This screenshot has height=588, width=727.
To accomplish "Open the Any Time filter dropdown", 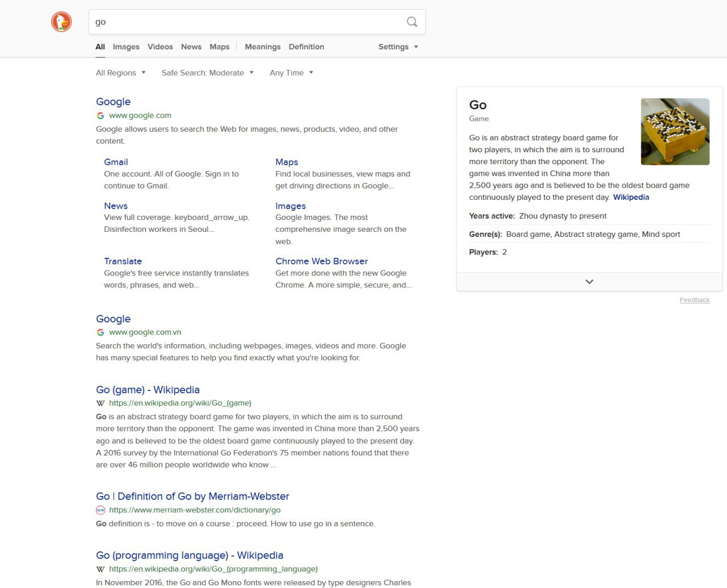I will pyautogui.click(x=291, y=73).
